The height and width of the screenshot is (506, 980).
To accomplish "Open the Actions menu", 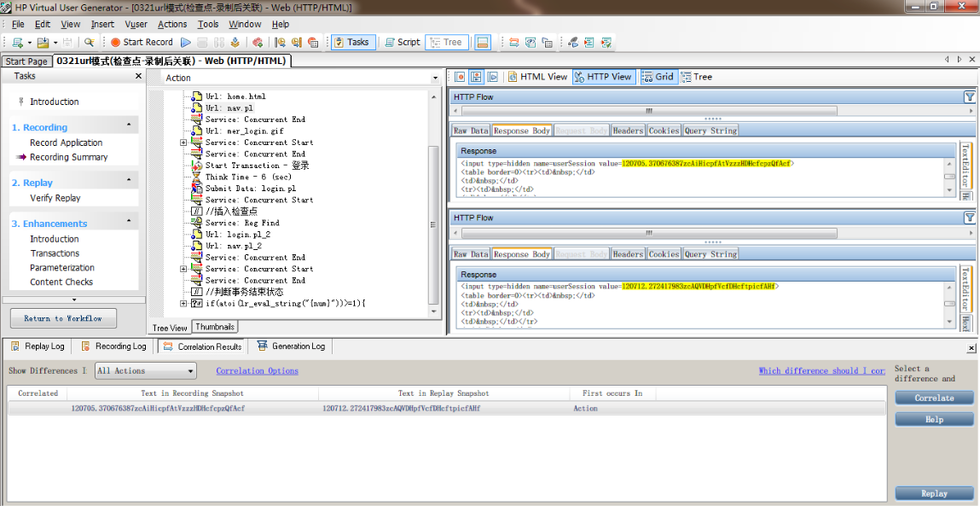I will (x=172, y=25).
